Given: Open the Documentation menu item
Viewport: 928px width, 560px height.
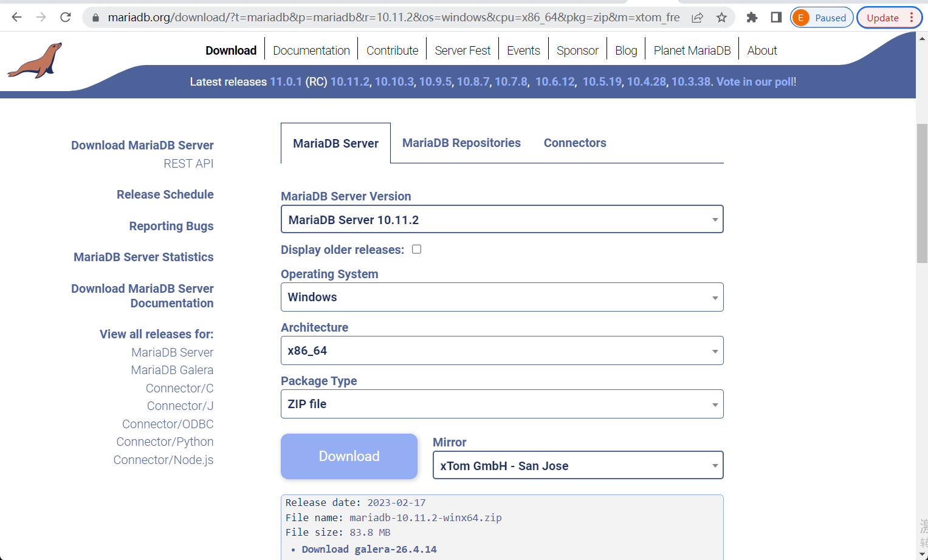Looking at the screenshot, I should pos(311,50).
